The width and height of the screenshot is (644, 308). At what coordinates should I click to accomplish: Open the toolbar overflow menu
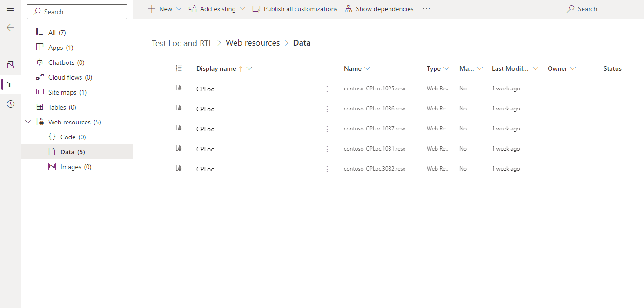426,8
